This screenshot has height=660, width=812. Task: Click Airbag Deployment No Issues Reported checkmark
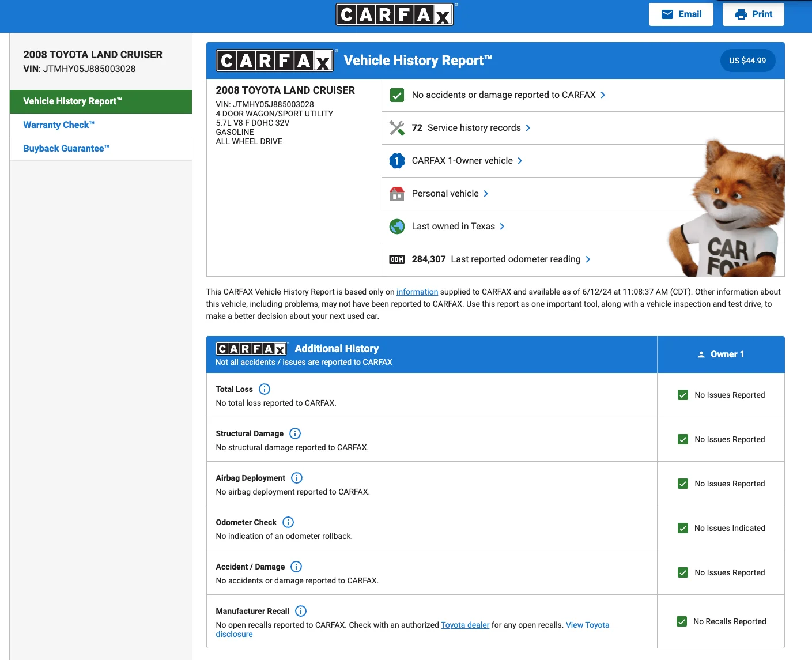683,484
